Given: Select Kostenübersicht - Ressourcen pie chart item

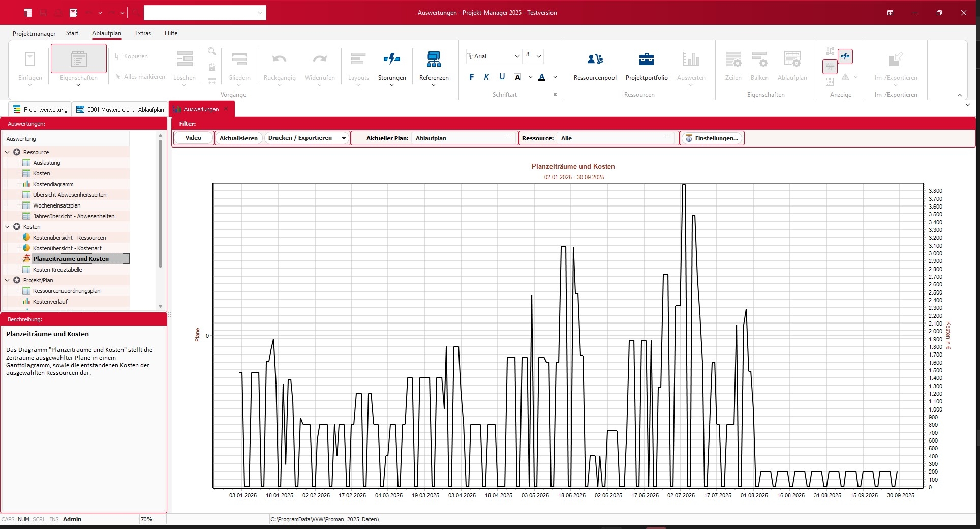Looking at the screenshot, I should click(69, 238).
